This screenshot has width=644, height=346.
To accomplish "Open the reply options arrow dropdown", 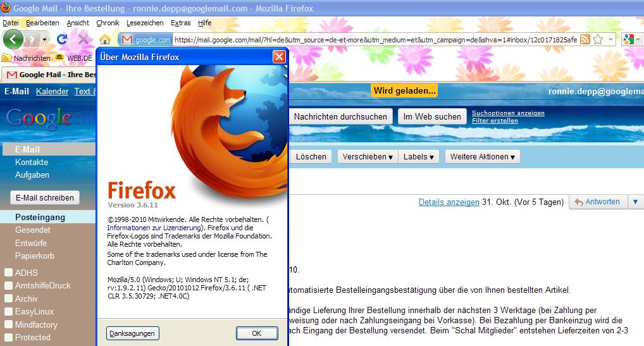I will pyautogui.click(x=635, y=202).
